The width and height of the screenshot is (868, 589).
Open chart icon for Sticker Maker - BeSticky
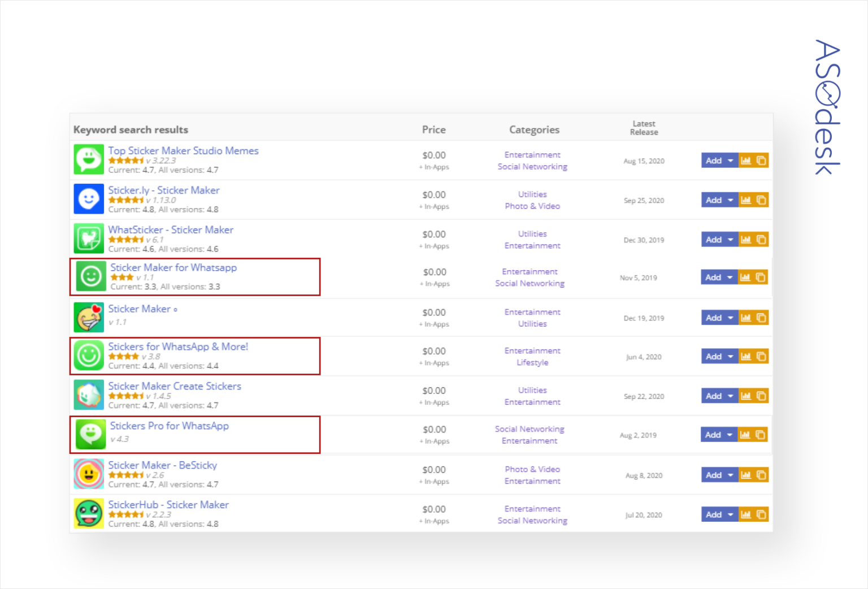tap(746, 475)
